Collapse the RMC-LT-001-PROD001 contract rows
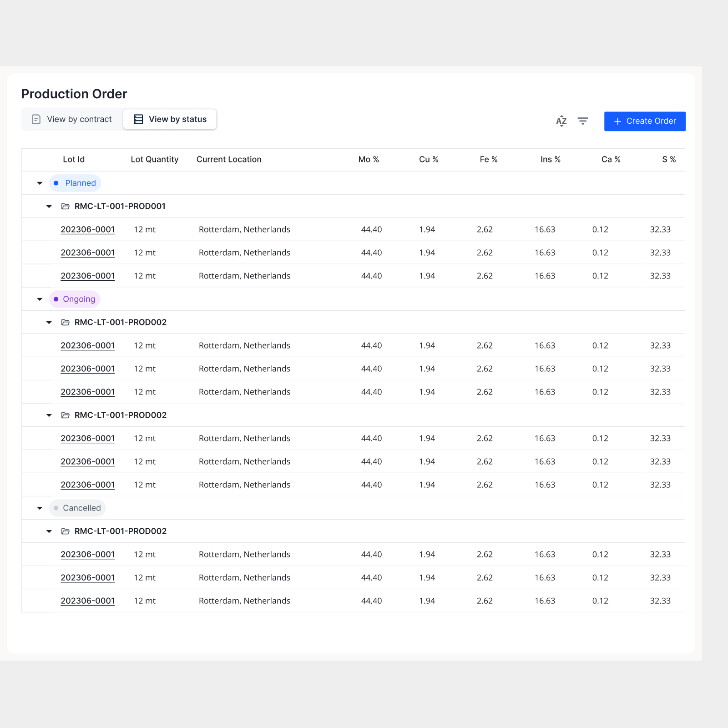The height and width of the screenshot is (728, 728). pos(49,206)
